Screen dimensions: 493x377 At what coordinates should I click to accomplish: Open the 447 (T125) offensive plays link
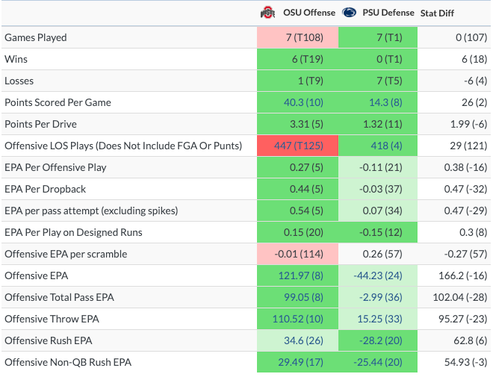299,146
